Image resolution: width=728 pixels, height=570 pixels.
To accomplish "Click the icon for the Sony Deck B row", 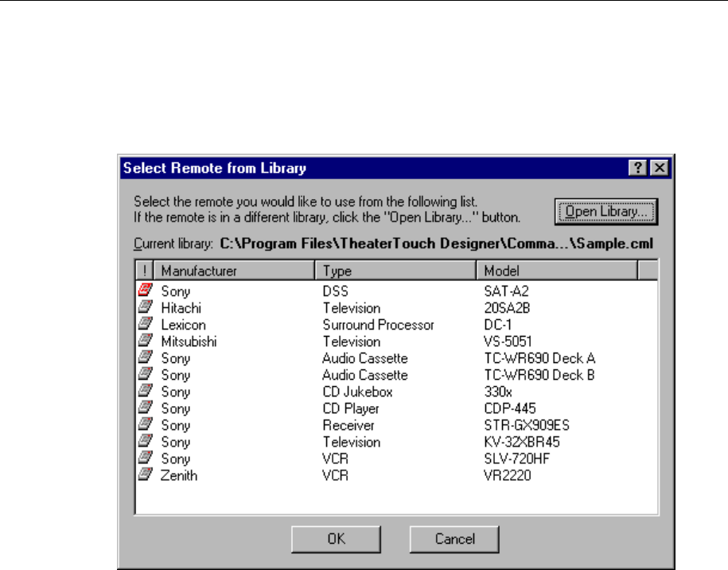I will pos(146,373).
